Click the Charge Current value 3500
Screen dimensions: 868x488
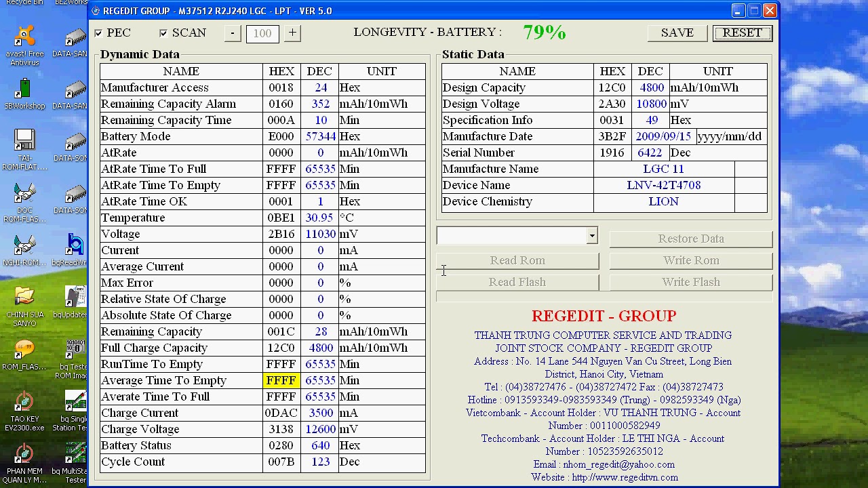321,413
